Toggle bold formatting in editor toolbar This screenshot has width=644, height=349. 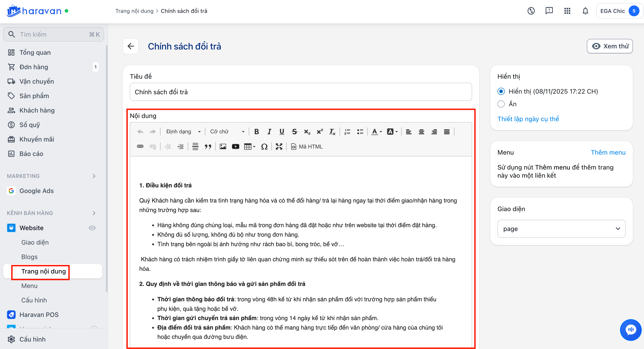(256, 132)
